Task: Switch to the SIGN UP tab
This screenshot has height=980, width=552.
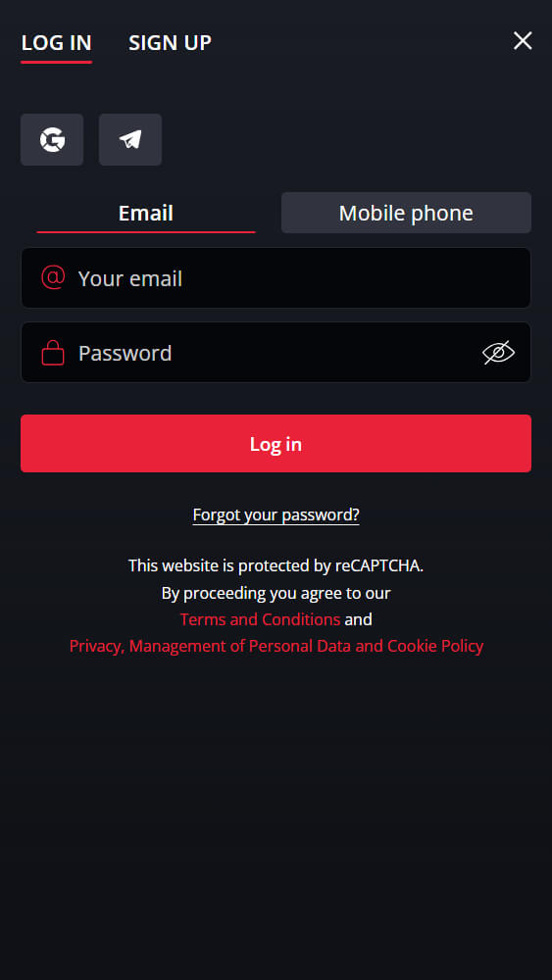Action: pyautogui.click(x=170, y=43)
